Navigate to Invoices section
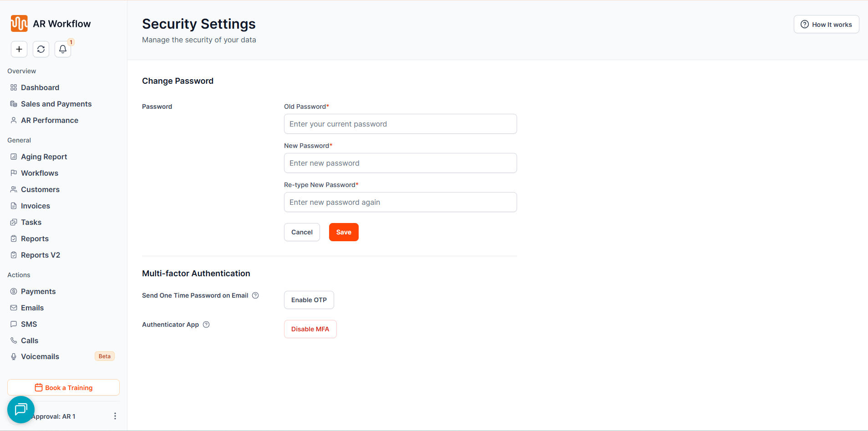The image size is (868, 431). pyautogui.click(x=36, y=206)
